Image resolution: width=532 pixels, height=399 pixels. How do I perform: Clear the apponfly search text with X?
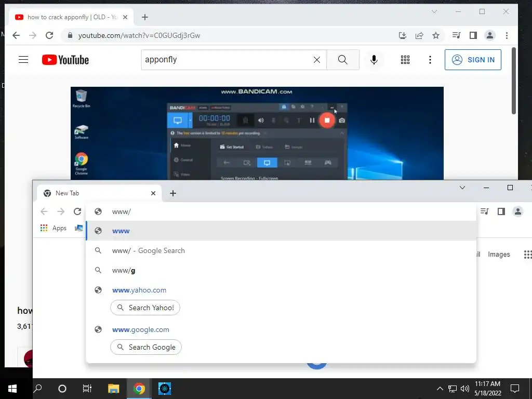click(317, 60)
